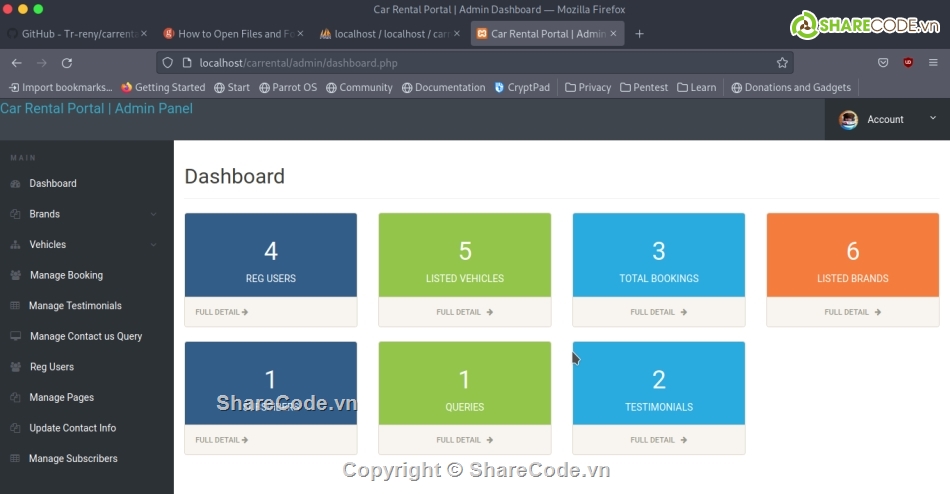Click the uBlock Origin extension icon
This screenshot has height=494, width=950.
click(x=908, y=62)
